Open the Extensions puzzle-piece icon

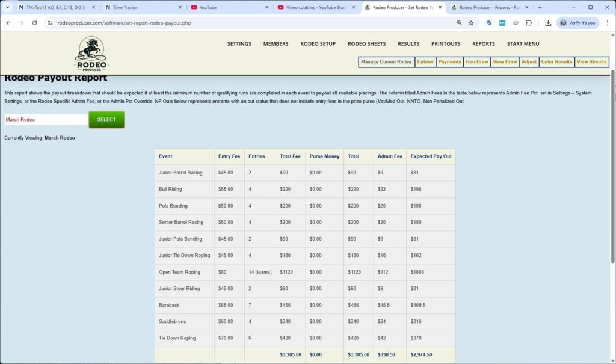tap(529, 23)
